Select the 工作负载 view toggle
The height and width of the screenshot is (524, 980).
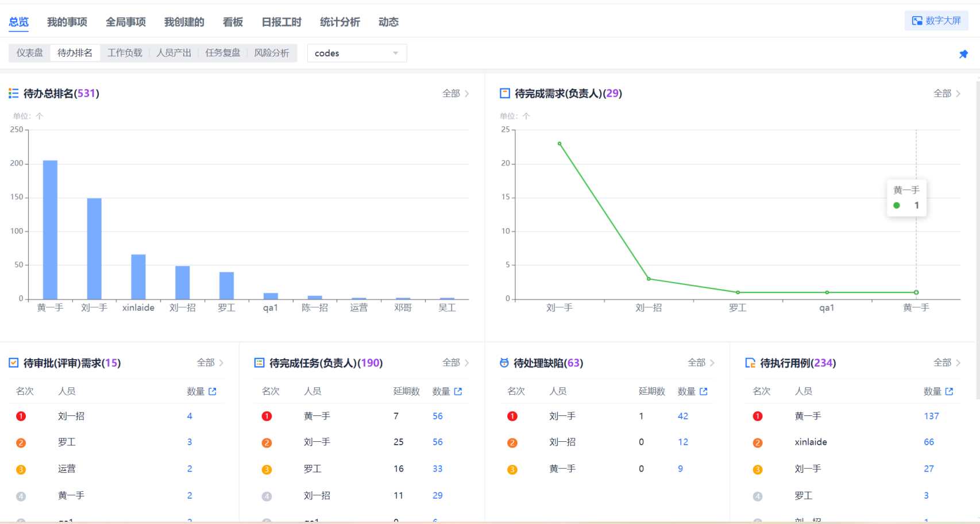(x=125, y=53)
